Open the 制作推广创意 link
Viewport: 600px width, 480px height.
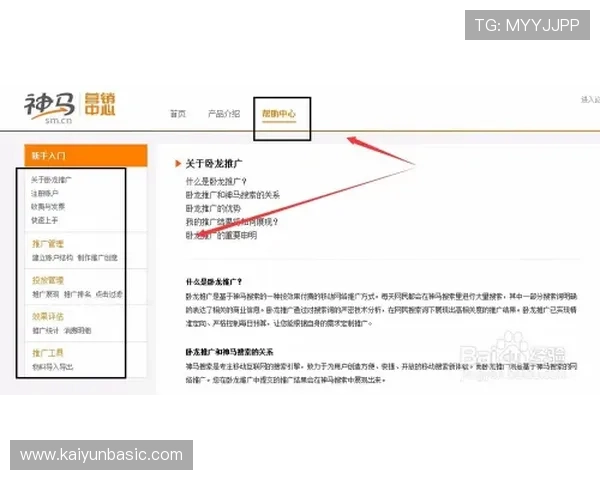98,258
